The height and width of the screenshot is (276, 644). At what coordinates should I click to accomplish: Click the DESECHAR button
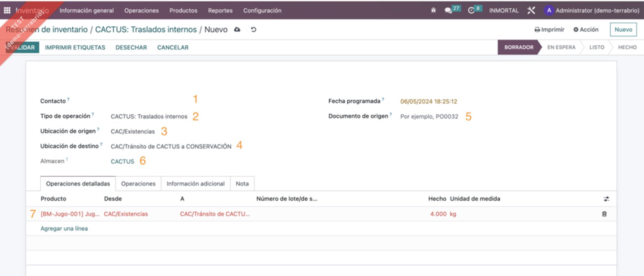coord(131,47)
